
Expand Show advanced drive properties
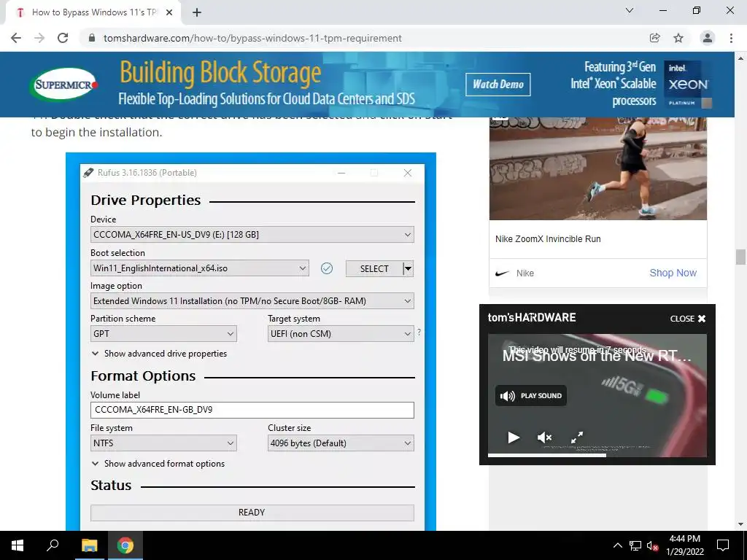[x=159, y=354]
